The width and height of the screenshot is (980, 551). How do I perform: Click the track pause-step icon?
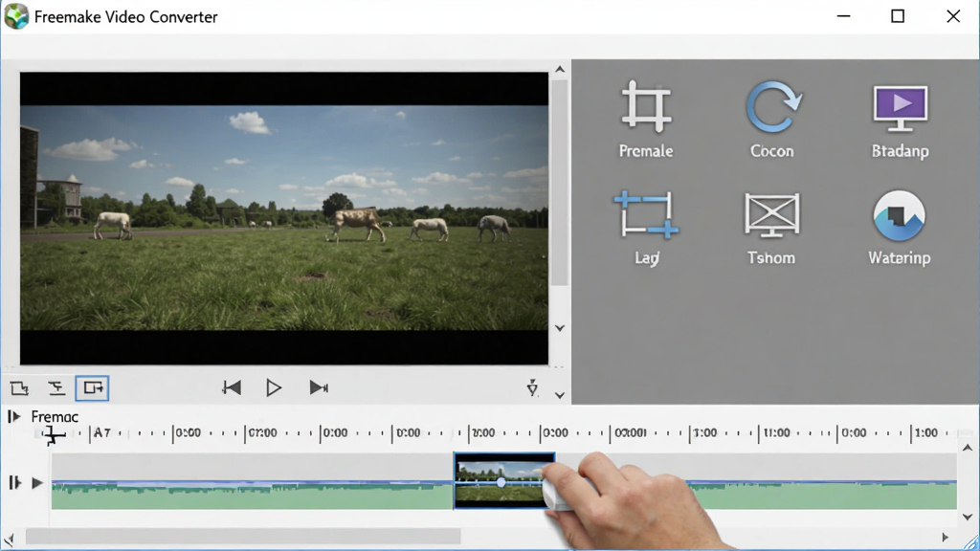[14, 483]
